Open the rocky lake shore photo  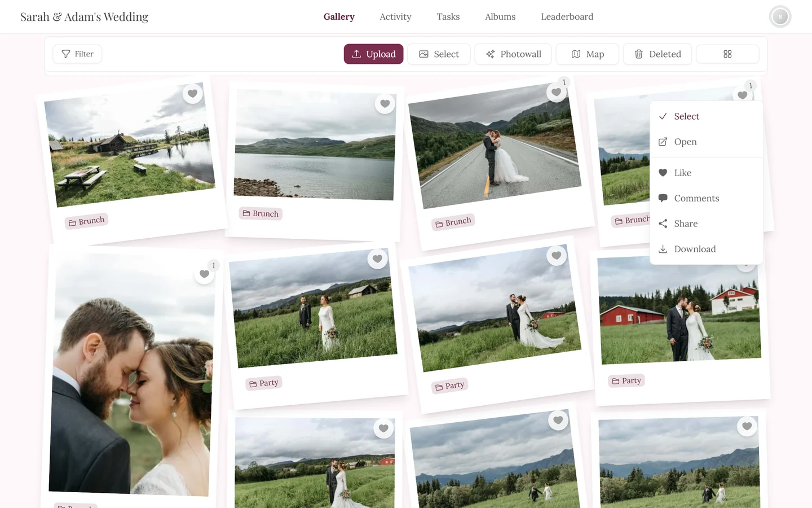pos(315,144)
